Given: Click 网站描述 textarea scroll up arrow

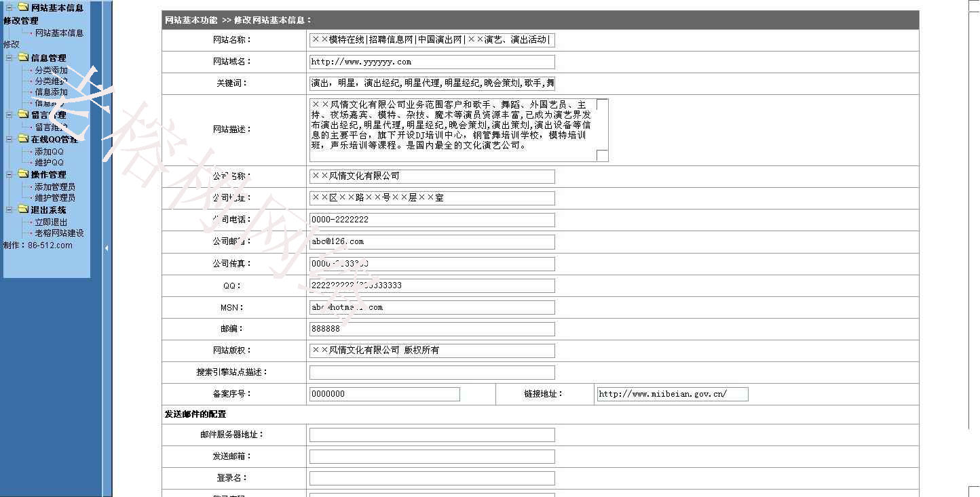Looking at the screenshot, I should (x=602, y=104).
